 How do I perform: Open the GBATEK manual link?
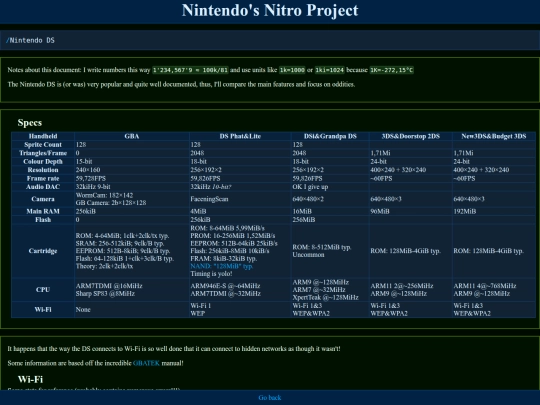(x=146, y=363)
